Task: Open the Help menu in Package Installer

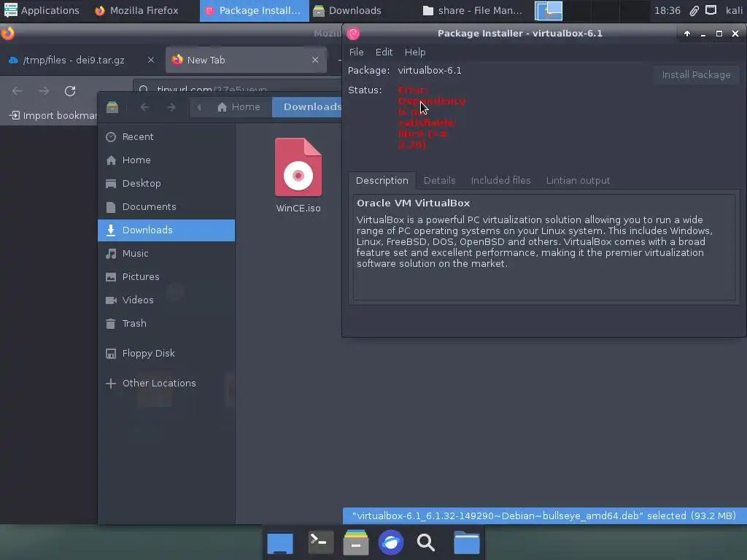Action: (x=415, y=52)
